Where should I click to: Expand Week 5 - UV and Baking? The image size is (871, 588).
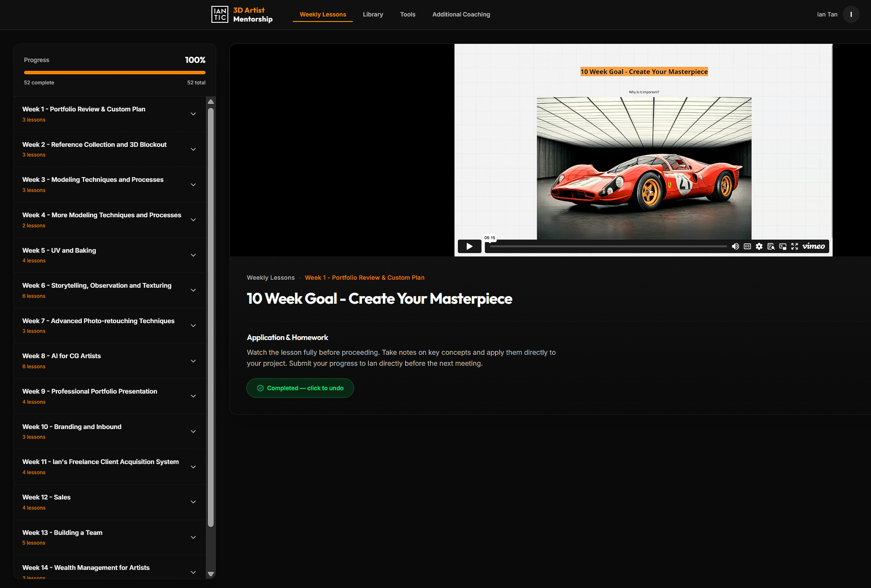pyautogui.click(x=110, y=255)
